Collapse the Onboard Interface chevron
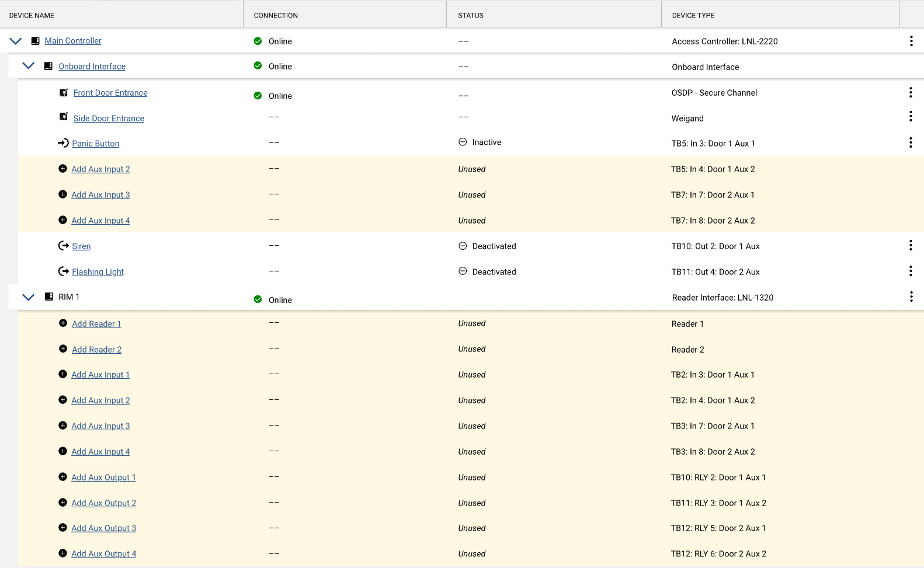Viewport: 924px width, 568px height. tap(28, 66)
